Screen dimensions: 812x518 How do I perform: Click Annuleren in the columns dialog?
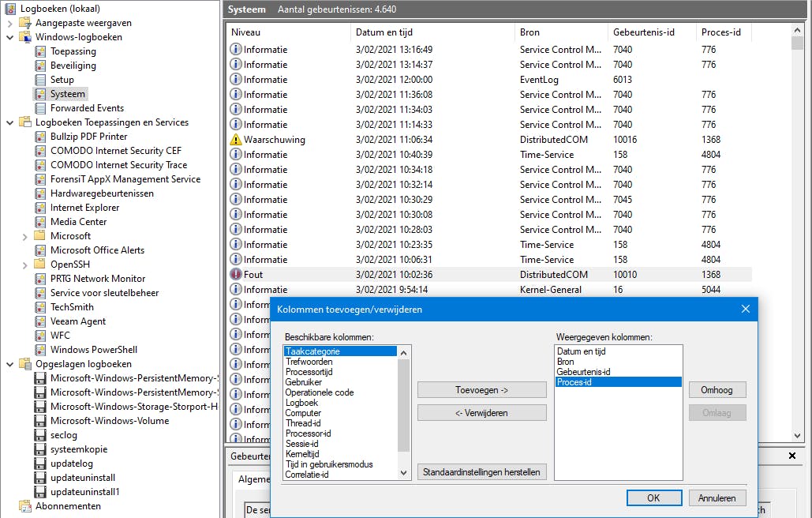tap(717, 497)
